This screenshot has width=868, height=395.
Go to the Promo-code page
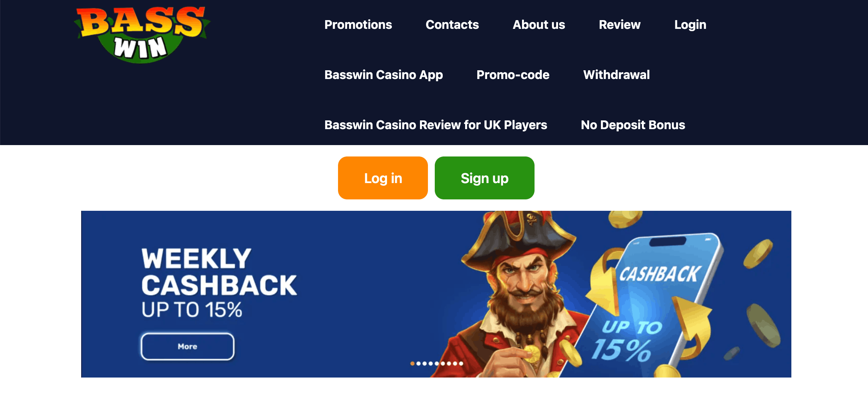coord(513,75)
